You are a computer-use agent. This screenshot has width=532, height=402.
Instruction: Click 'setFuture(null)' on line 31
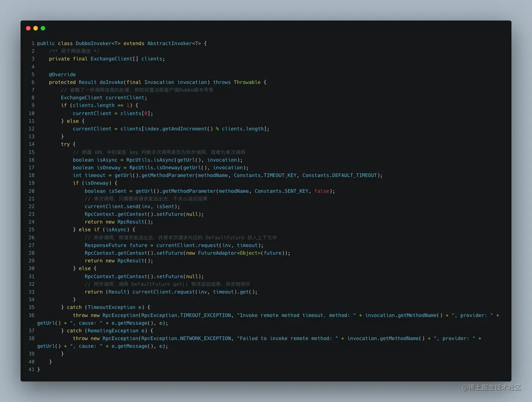click(179, 276)
